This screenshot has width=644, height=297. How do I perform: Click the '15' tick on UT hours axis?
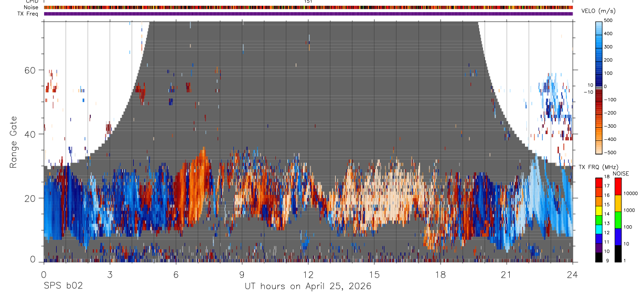point(374,274)
